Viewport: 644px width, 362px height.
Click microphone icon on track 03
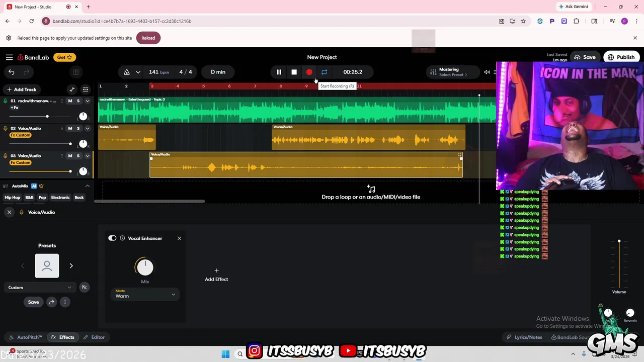pyautogui.click(x=6, y=156)
